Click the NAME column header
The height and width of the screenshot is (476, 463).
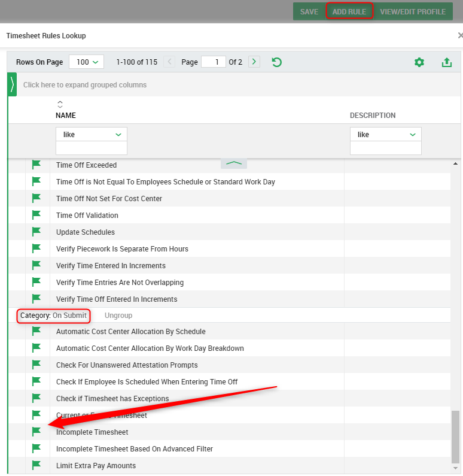click(66, 116)
